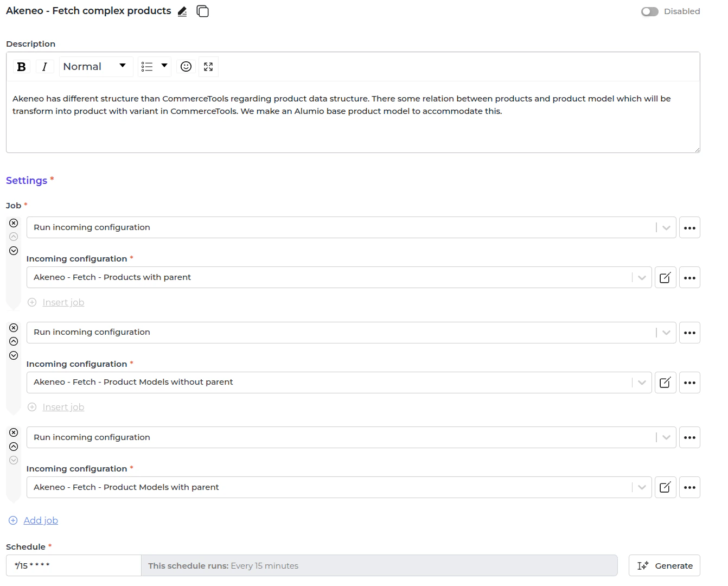Open the list style dropdown
The height and width of the screenshot is (586, 728).
pyautogui.click(x=155, y=67)
